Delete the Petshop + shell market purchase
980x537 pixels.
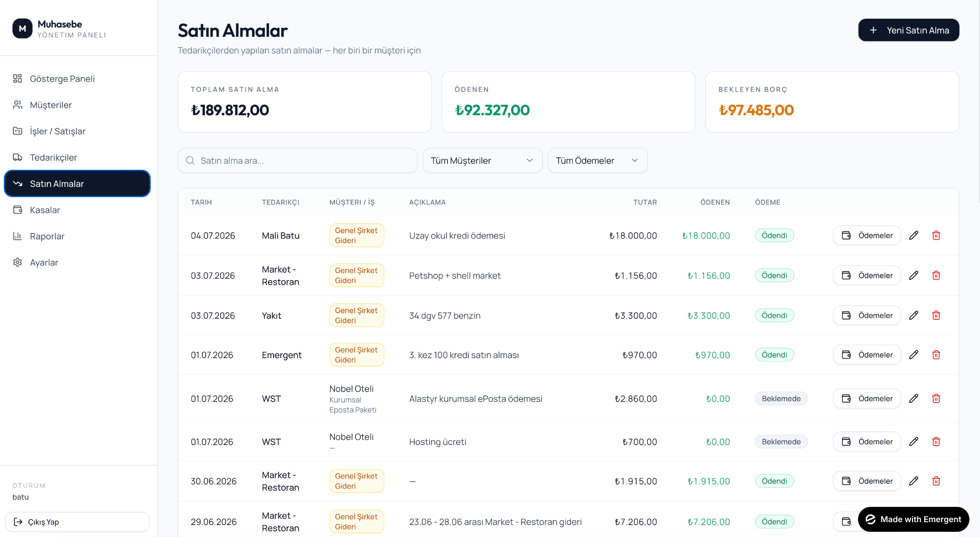tap(936, 275)
